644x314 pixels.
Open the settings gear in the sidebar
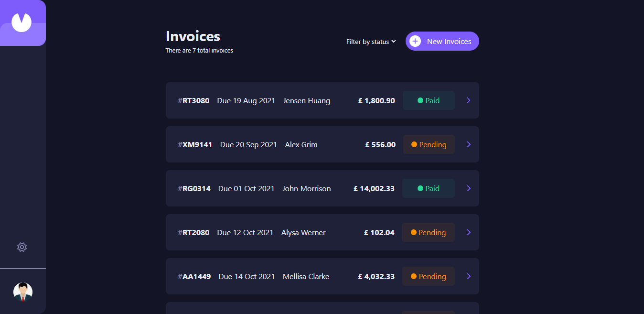(x=22, y=247)
